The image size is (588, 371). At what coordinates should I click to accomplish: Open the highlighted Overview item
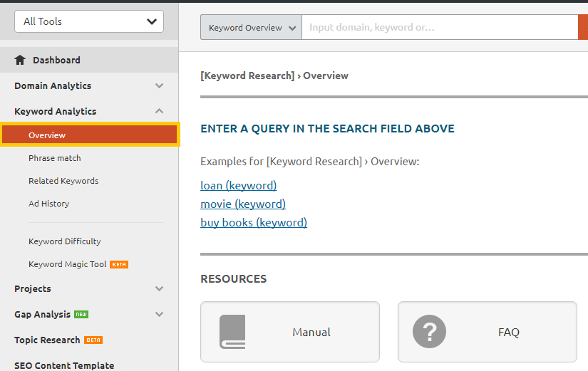pyautogui.click(x=89, y=135)
